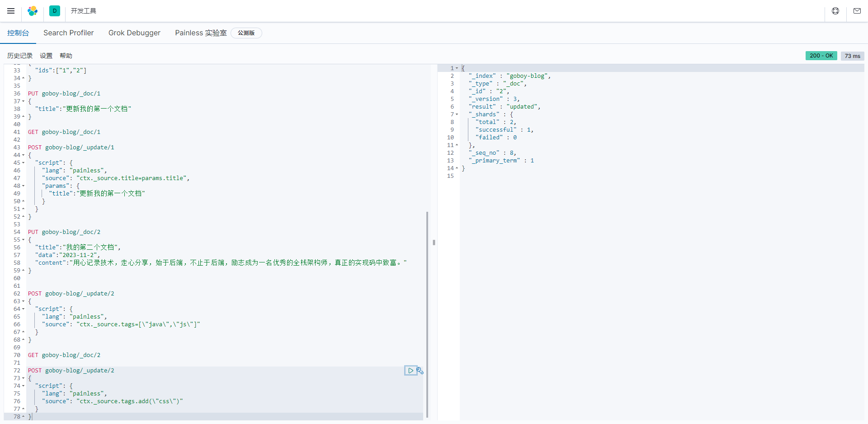Select the PUT goboy-blog/_doc/2 request line
This screenshot has width=868, height=424.
(x=64, y=232)
